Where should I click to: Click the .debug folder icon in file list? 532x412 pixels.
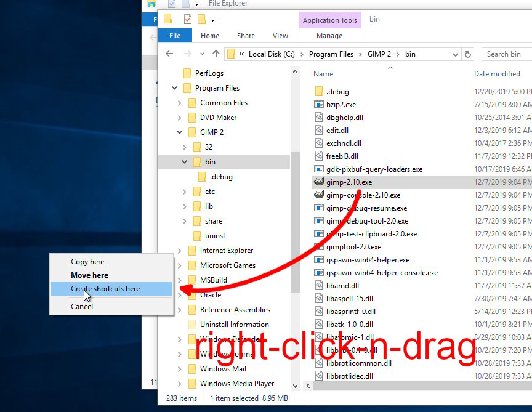(319, 92)
